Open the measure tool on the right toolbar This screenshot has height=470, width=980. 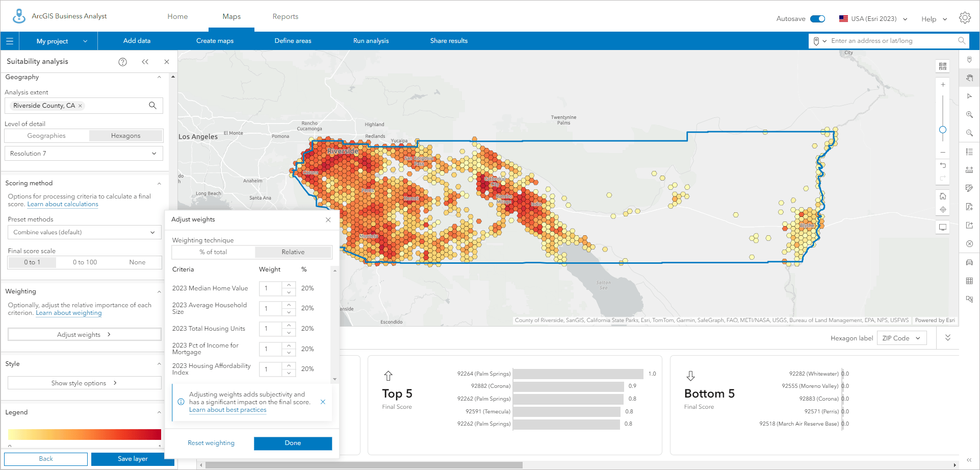point(969,168)
